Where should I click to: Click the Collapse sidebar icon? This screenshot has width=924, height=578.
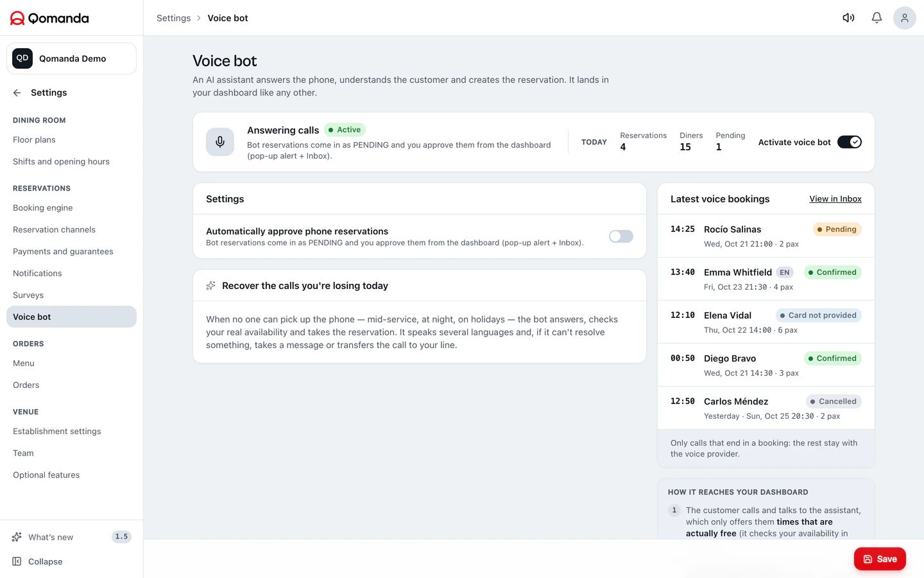[17, 561]
